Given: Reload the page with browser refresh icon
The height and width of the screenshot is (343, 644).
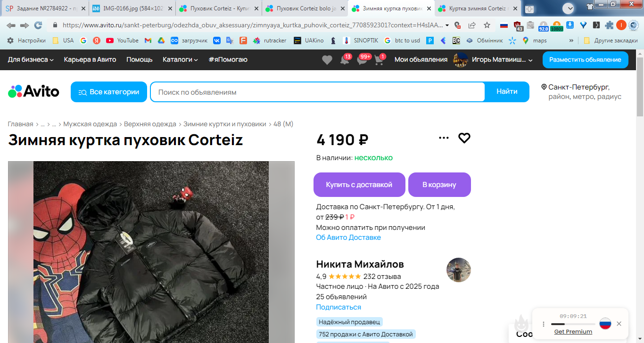Looking at the screenshot, I should click(38, 25).
